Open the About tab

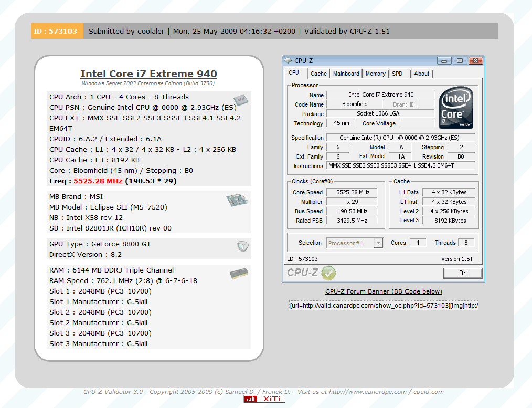(x=421, y=74)
